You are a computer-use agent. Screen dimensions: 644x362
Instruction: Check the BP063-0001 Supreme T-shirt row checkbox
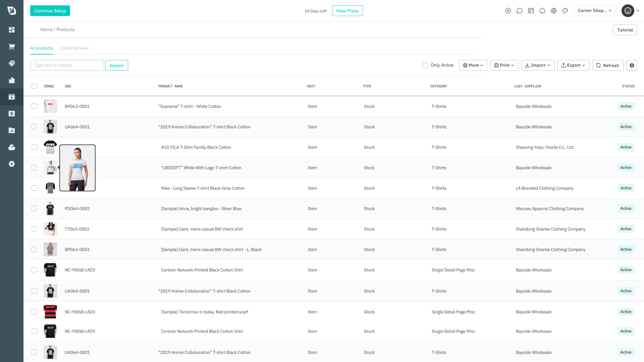coord(34,106)
